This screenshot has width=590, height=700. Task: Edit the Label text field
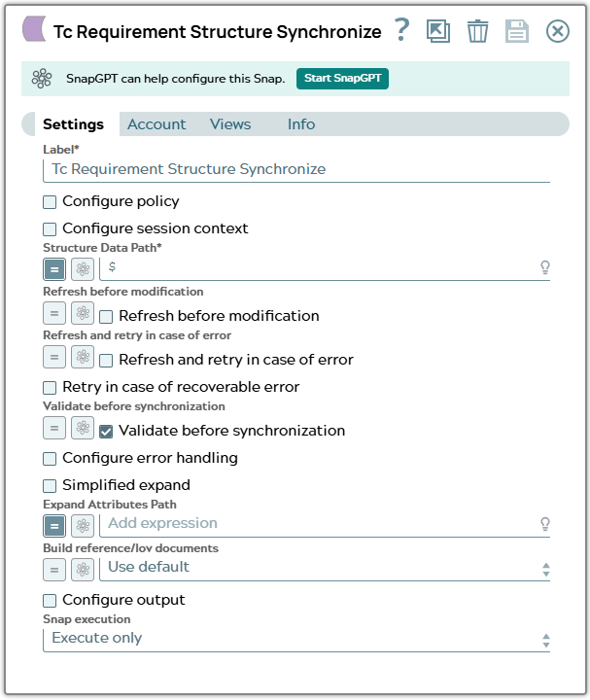tap(296, 170)
